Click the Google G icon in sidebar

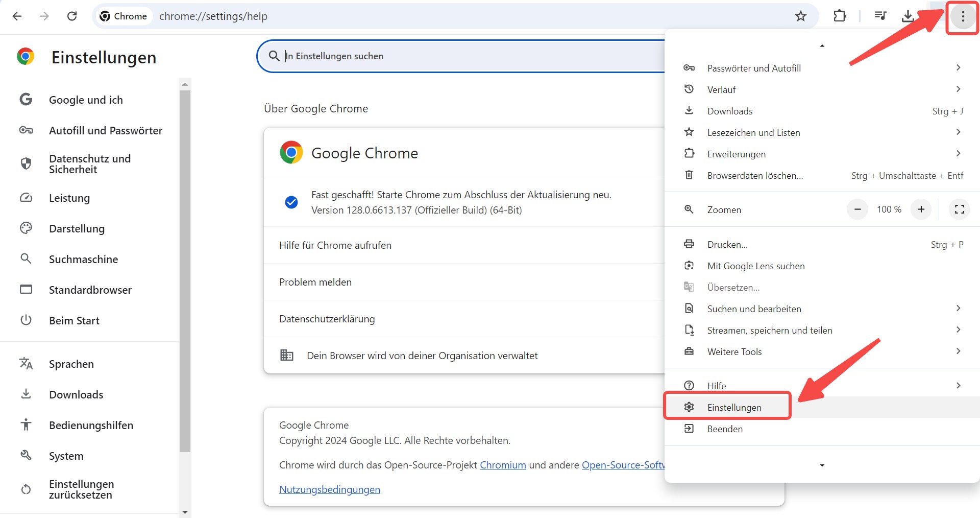coord(26,99)
